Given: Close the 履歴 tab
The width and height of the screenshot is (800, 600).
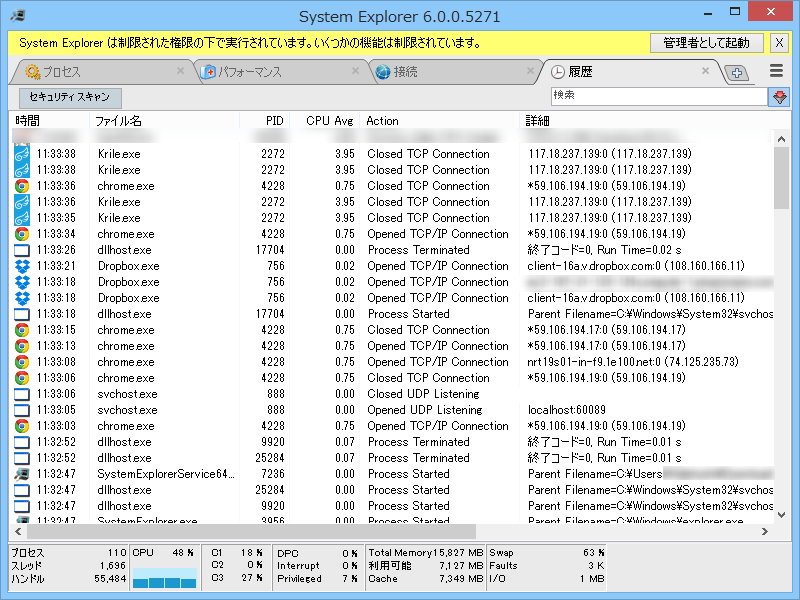Looking at the screenshot, I should pyautogui.click(x=705, y=71).
